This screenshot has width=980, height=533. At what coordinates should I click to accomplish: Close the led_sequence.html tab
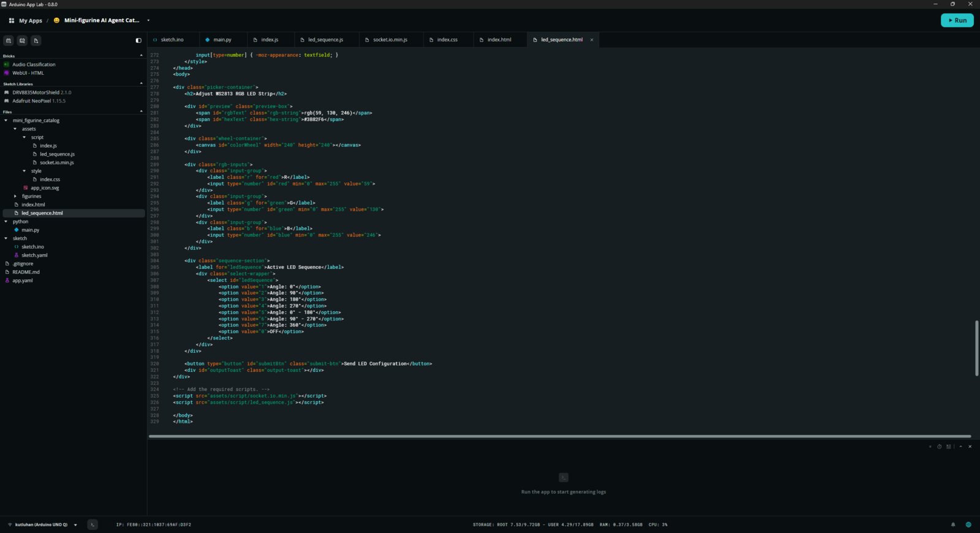click(592, 40)
